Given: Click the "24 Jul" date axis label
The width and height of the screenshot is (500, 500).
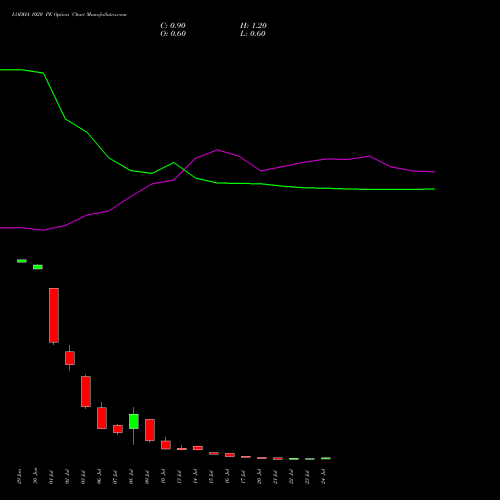Looking at the screenshot, I should 323,476.
